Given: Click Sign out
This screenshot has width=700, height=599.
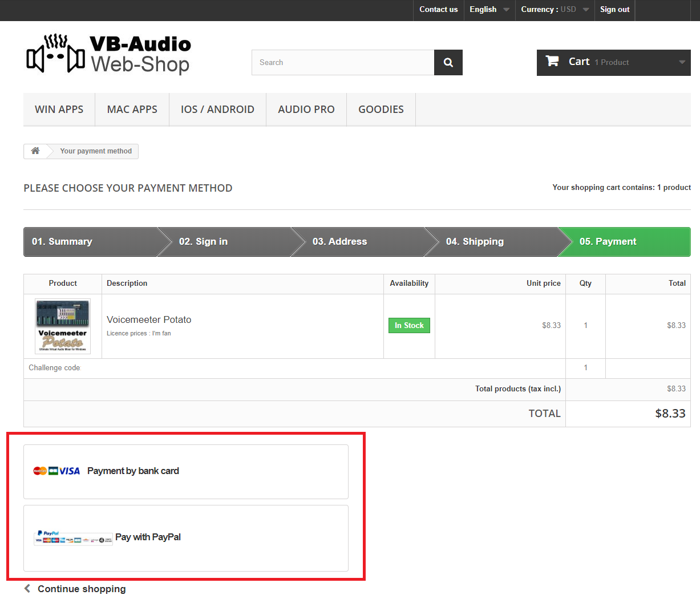Looking at the screenshot, I should [x=614, y=10].
